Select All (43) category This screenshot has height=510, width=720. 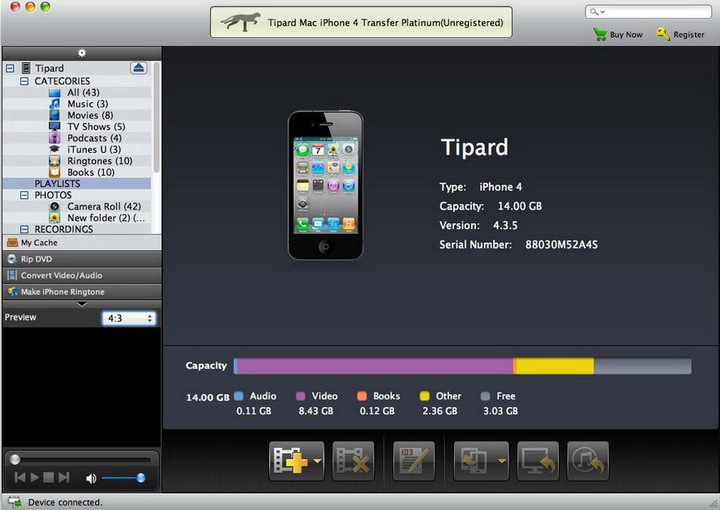(83, 92)
